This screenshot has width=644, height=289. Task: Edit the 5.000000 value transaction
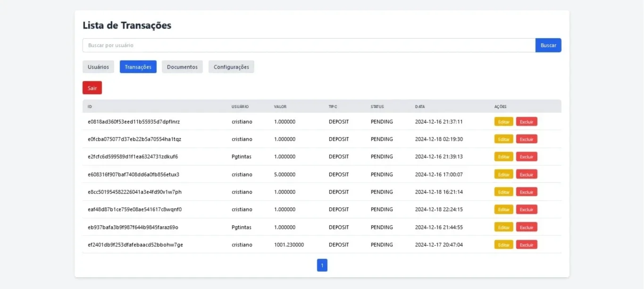pyautogui.click(x=504, y=174)
